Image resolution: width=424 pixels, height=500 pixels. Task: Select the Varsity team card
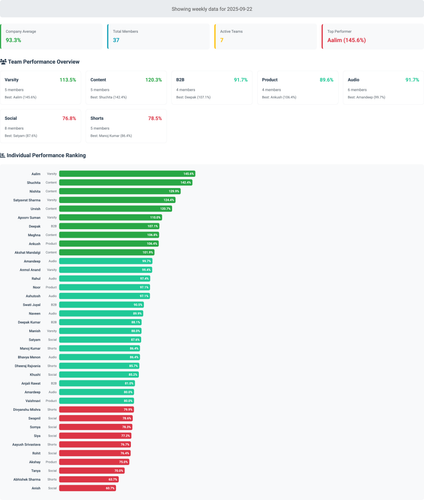point(40,88)
